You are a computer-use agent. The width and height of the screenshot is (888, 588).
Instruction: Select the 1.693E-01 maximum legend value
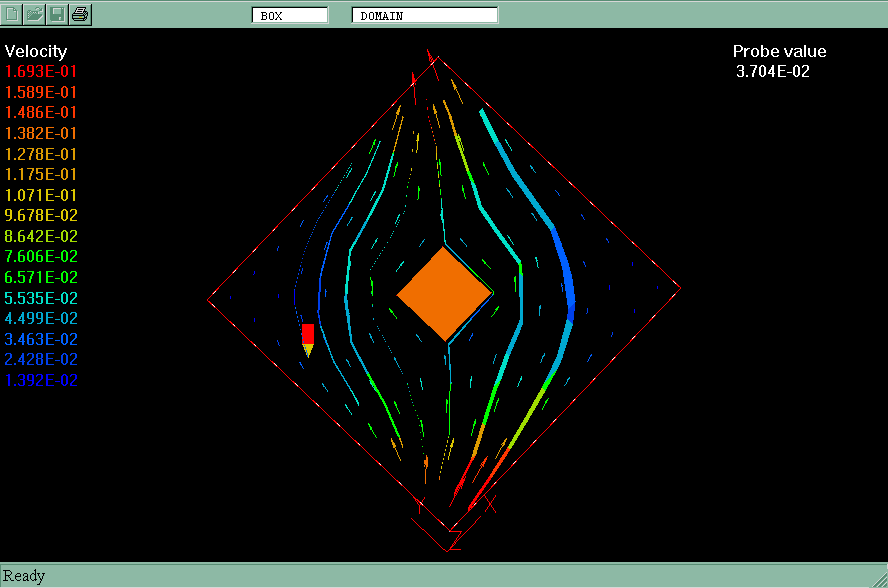[x=41, y=72]
